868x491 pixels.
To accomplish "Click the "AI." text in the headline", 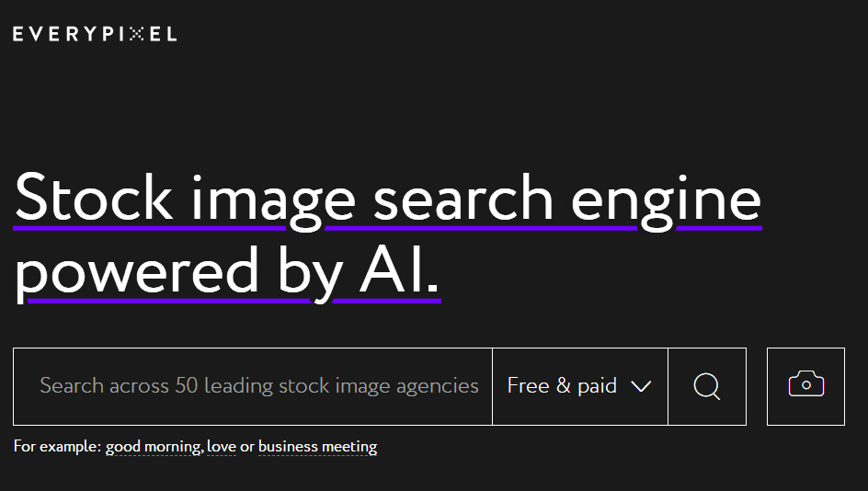I will click(x=397, y=272).
